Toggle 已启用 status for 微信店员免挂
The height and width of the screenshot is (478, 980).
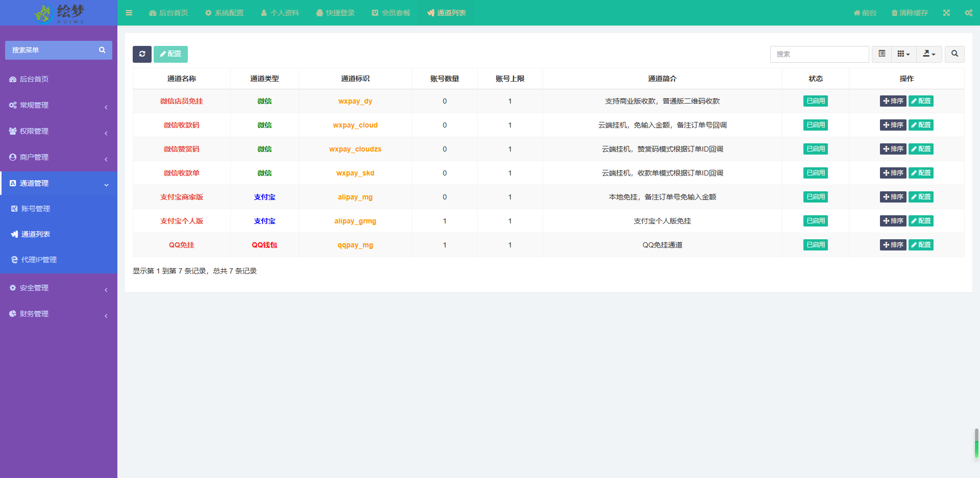(816, 101)
